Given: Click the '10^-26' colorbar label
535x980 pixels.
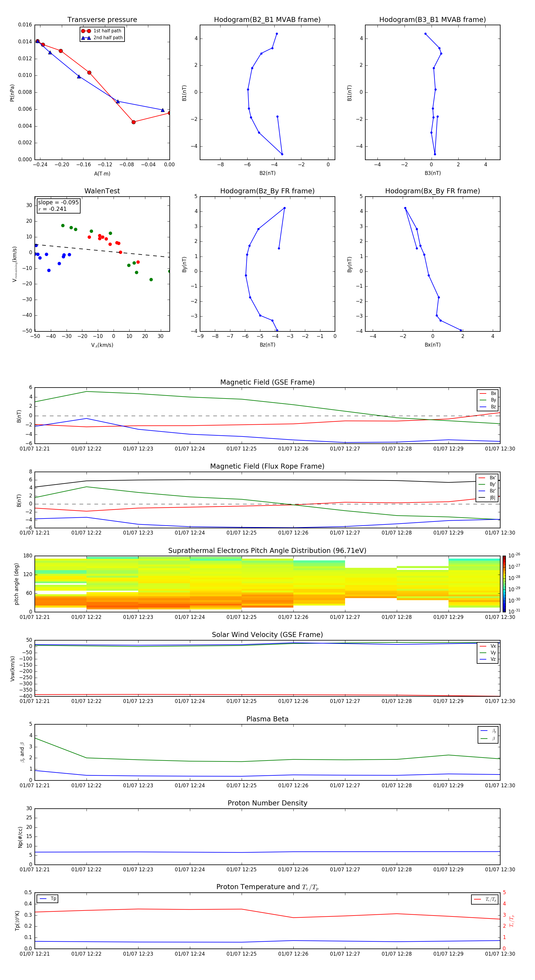Looking at the screenshot, I should pyautogui.click(x=514, y=555).
